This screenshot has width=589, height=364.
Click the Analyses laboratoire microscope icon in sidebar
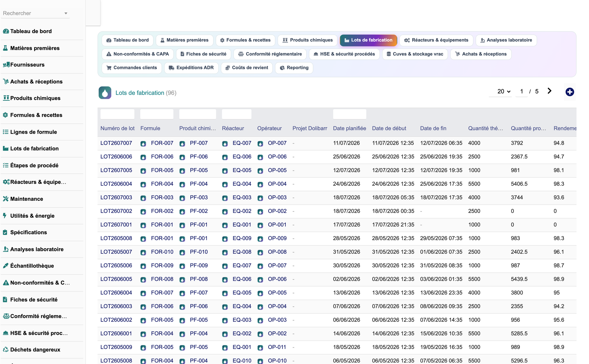6,249
